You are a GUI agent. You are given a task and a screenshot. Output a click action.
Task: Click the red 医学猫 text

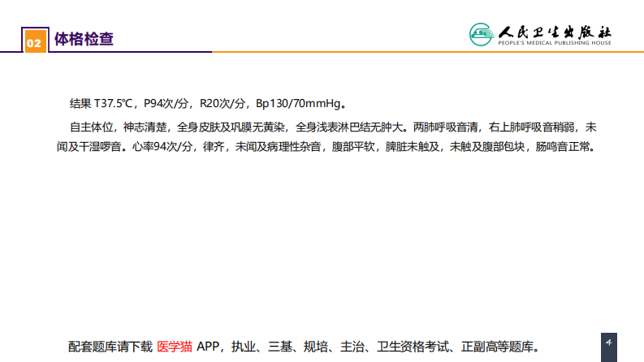point(175,347)
